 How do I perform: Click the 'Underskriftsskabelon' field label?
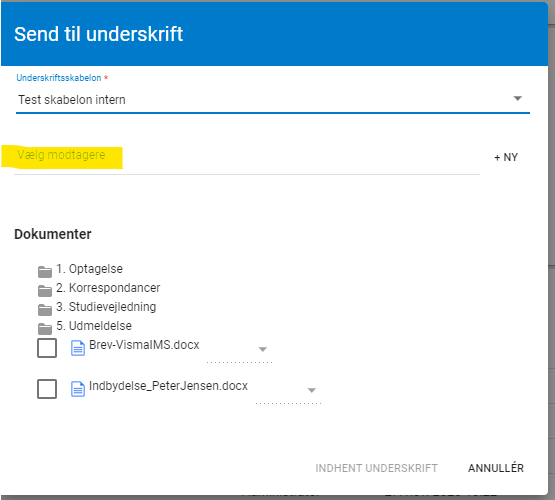[x=59, y=78]
